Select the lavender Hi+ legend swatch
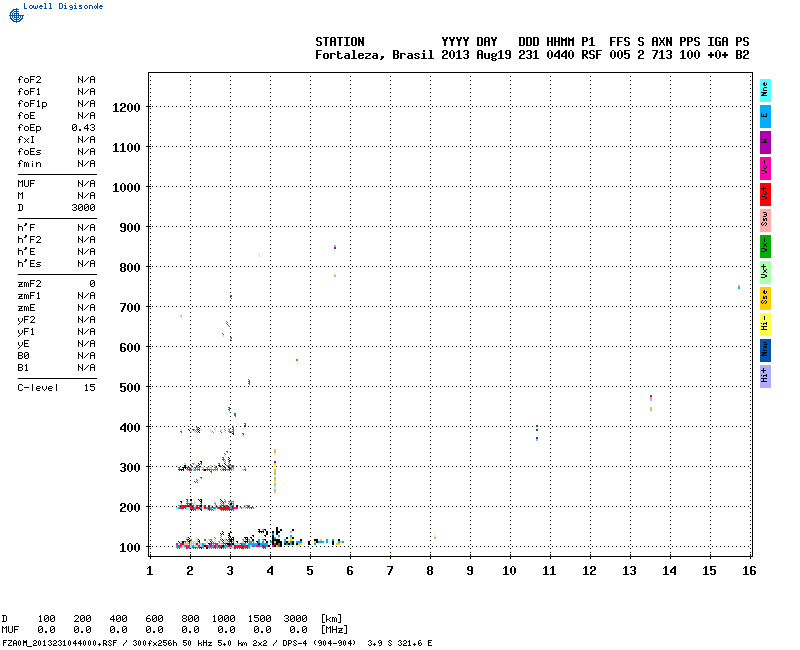This screenshot has width=800, height=650. (x=765, y=377)
